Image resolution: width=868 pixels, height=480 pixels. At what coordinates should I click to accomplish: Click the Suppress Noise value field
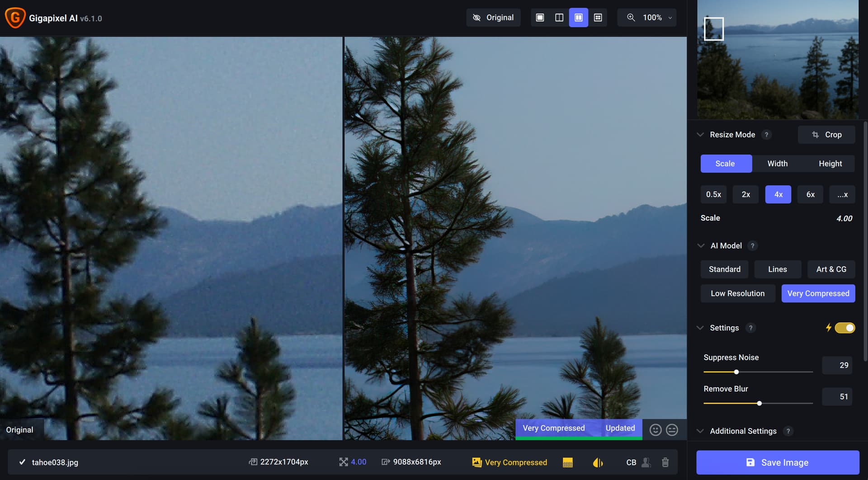(837, 365)
